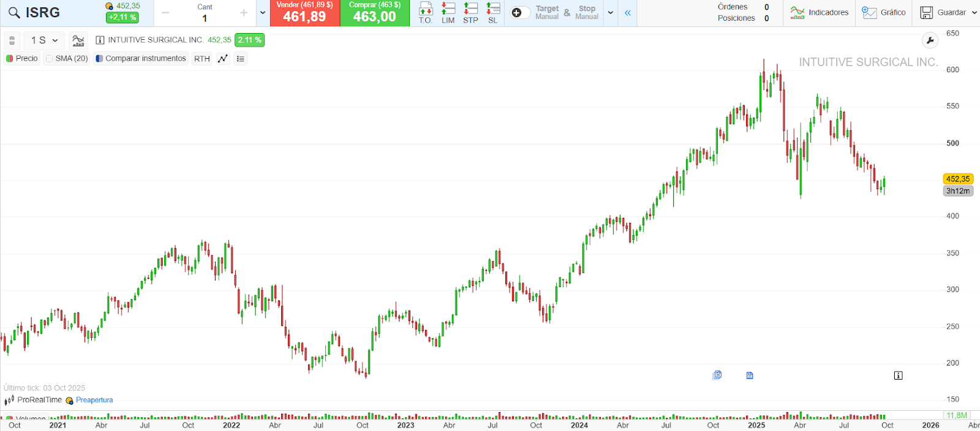Toggle the RTH trading hours option
Image resolution: width=980 pixels, height=431 pixels.
pyautogui.click(x=202, y=59)
